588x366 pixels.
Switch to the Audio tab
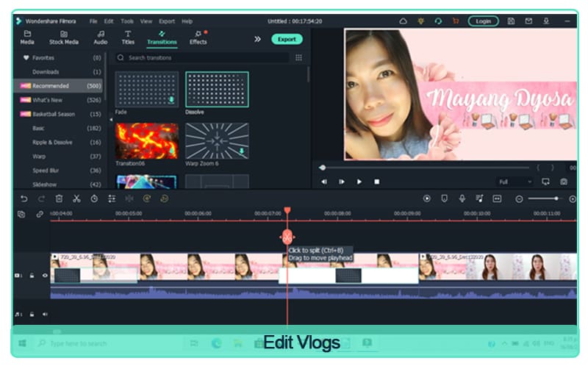tap(101, 38)
